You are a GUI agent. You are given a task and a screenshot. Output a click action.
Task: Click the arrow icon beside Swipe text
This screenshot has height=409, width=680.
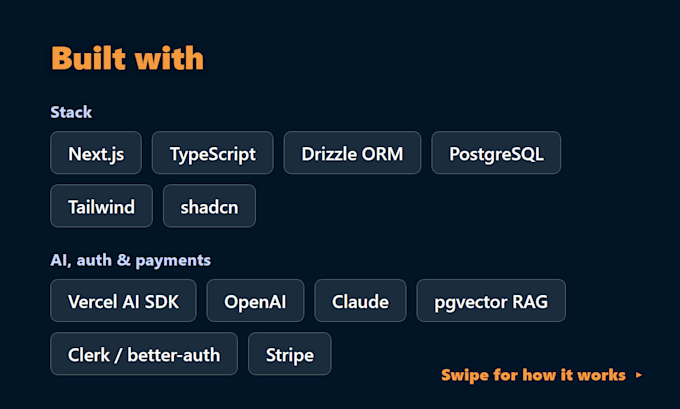(639, 375)
